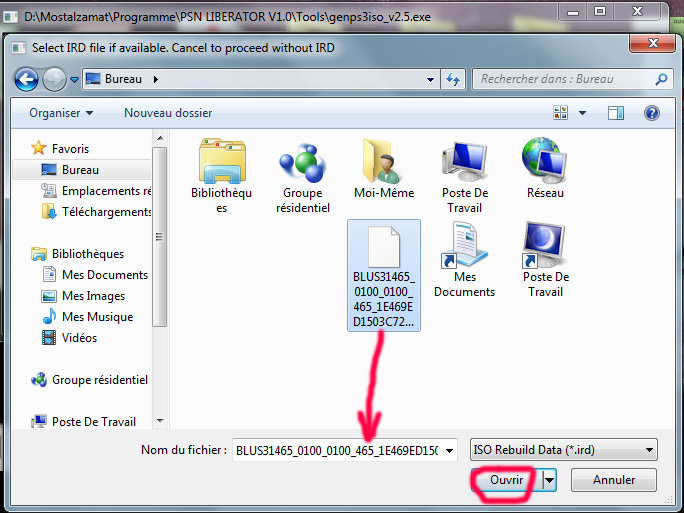Image resolution: width=684 pixels, height=513 pixels.
Task: Click the BLUS31465 IRD file icon
Action: click(x=384, y=250)
